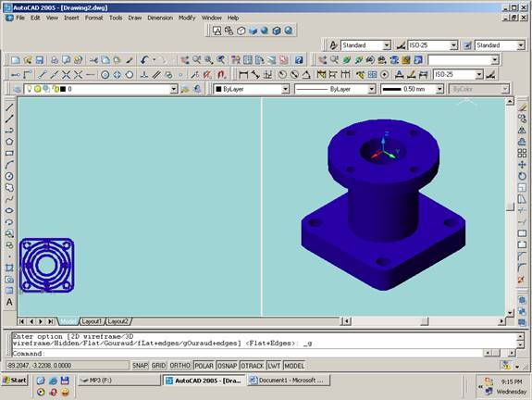Screen dimensions: 532x400
Task: Open the Dimension menu
Action: (x=160, y=18)
